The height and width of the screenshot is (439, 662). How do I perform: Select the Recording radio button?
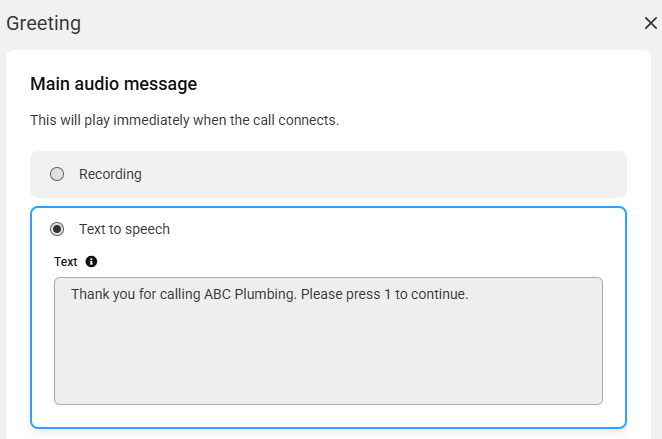pyautogui.click(x=57, y=174)
